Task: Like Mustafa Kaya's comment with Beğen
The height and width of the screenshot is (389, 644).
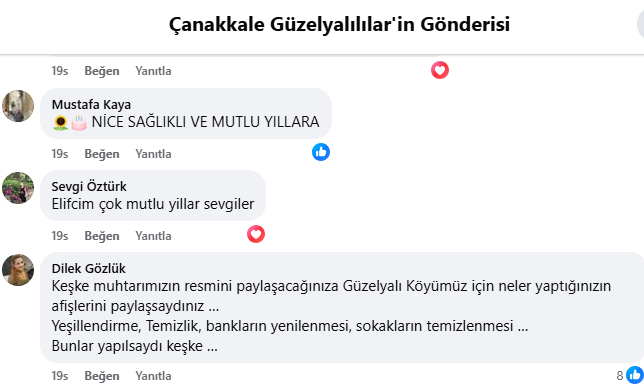Action: click(102, 154)
